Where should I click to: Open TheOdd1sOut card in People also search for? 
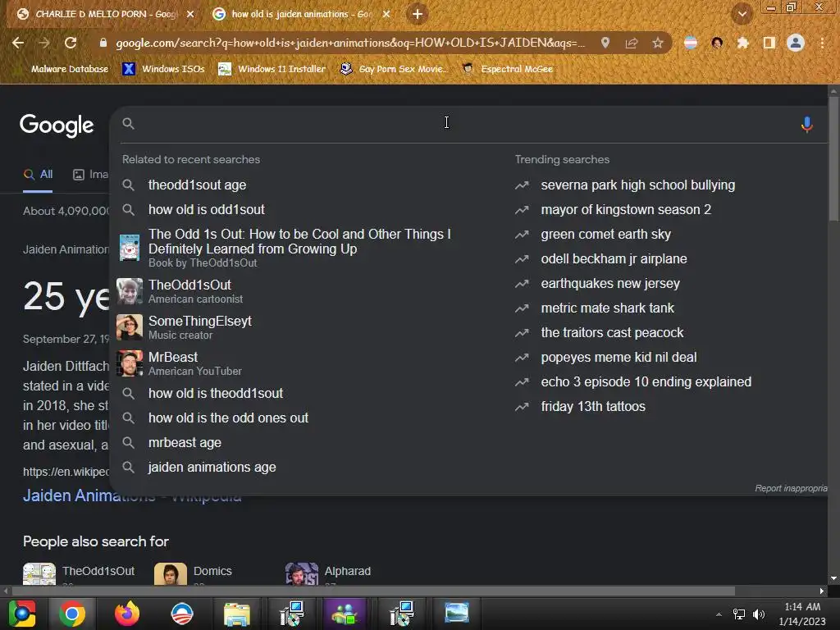79,573
